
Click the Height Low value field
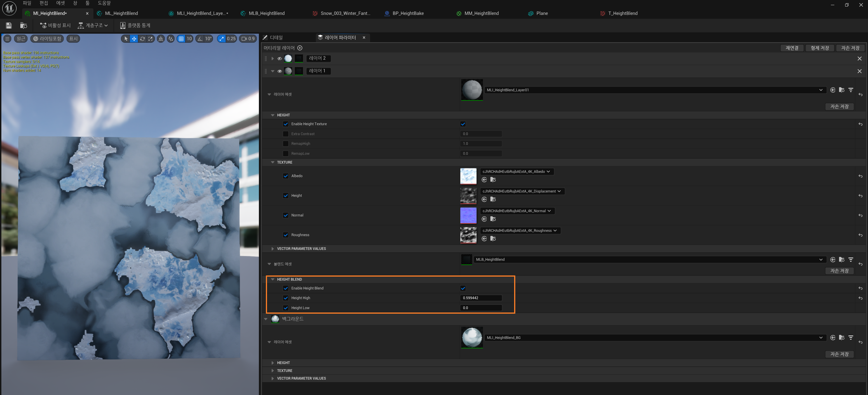[480, 308]
